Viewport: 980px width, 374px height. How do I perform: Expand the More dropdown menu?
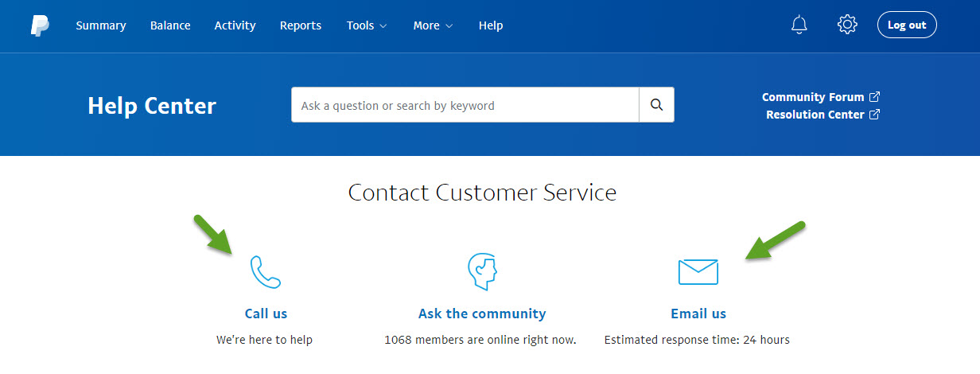[433, 25]
